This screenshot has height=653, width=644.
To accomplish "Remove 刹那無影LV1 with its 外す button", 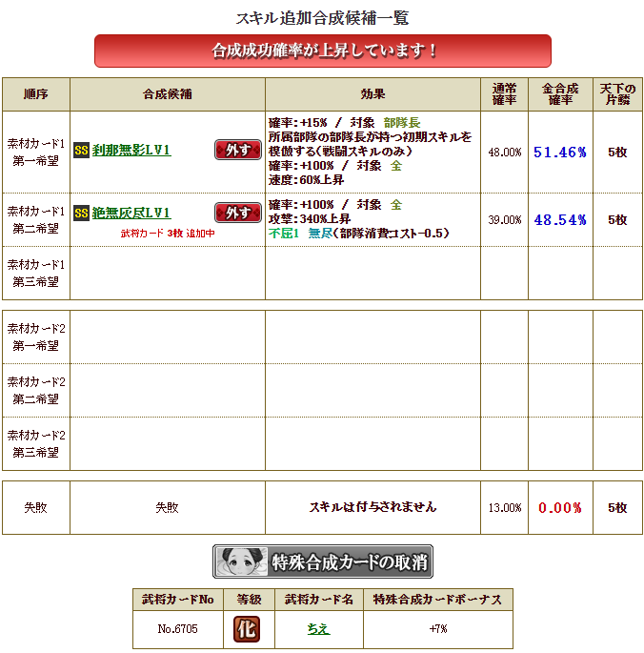I will tap(238, 150).
